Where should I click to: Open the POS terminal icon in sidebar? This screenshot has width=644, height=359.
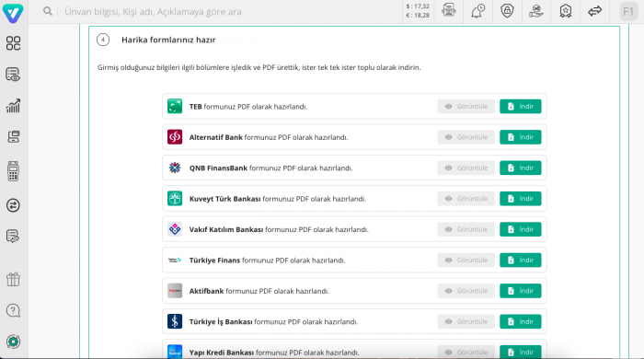coord(13,171)
